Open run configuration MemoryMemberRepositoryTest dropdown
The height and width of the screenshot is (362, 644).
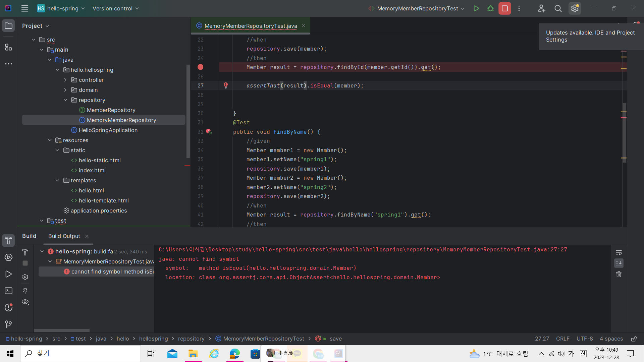[416, 8]
